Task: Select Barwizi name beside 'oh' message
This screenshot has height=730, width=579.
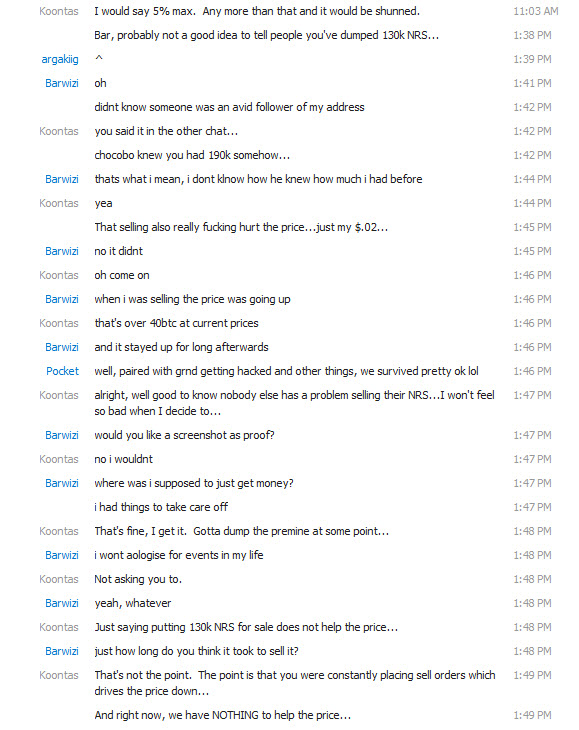Action: (62, 83)
